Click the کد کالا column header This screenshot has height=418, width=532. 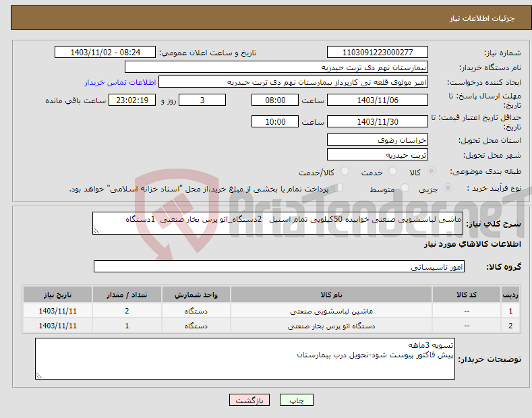[467, 295]
